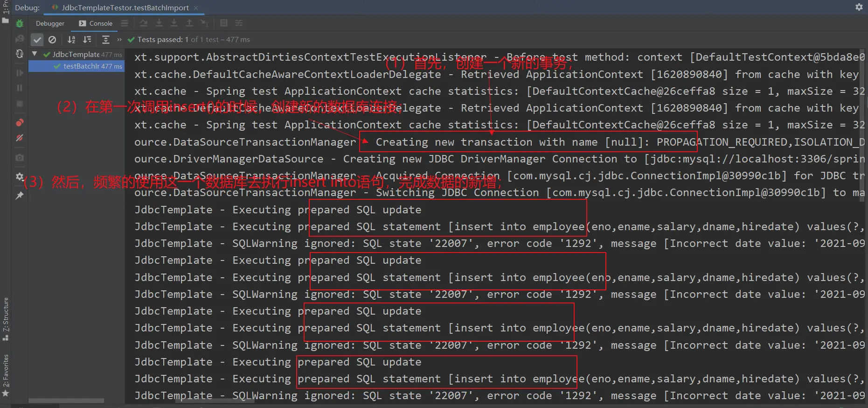Open the Project tool window tab
Viewport: 868px width, 408px height.
tap(6, 12)
